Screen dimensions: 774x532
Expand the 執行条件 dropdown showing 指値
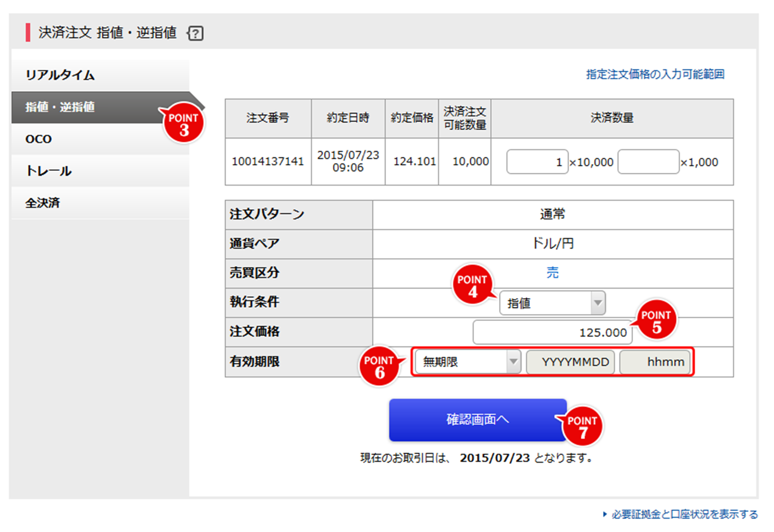(x=552, y=303)
